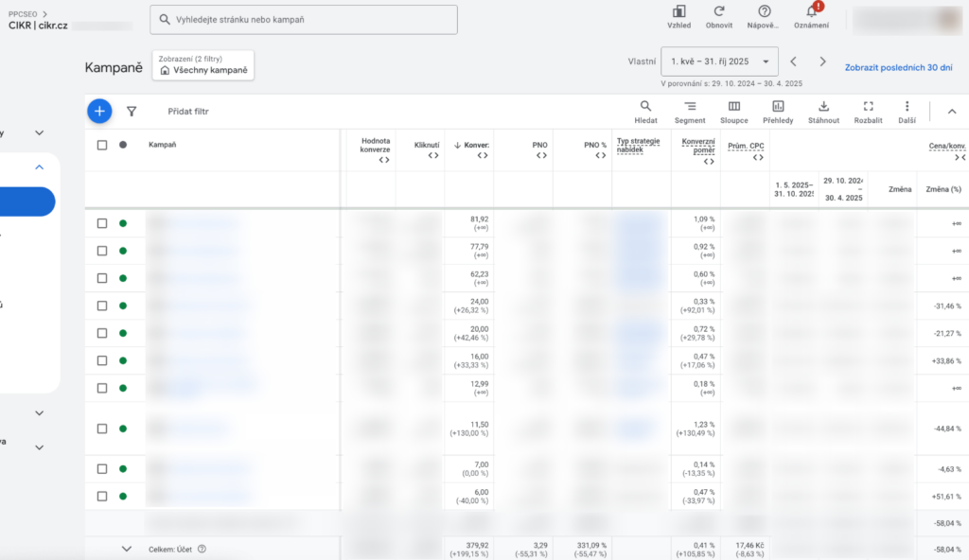Click help icon next to Celkem: Účet
Viewport: 969px width, 560px height.
(203, 549)
